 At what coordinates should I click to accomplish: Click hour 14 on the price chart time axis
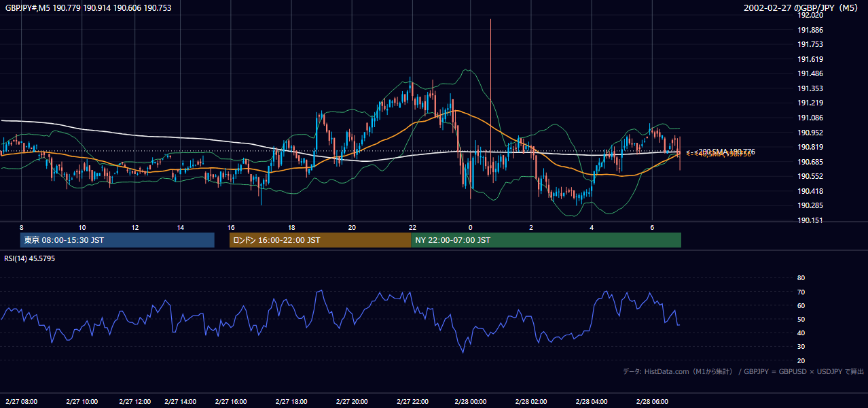pyautogui.click(x=181, y=227)
